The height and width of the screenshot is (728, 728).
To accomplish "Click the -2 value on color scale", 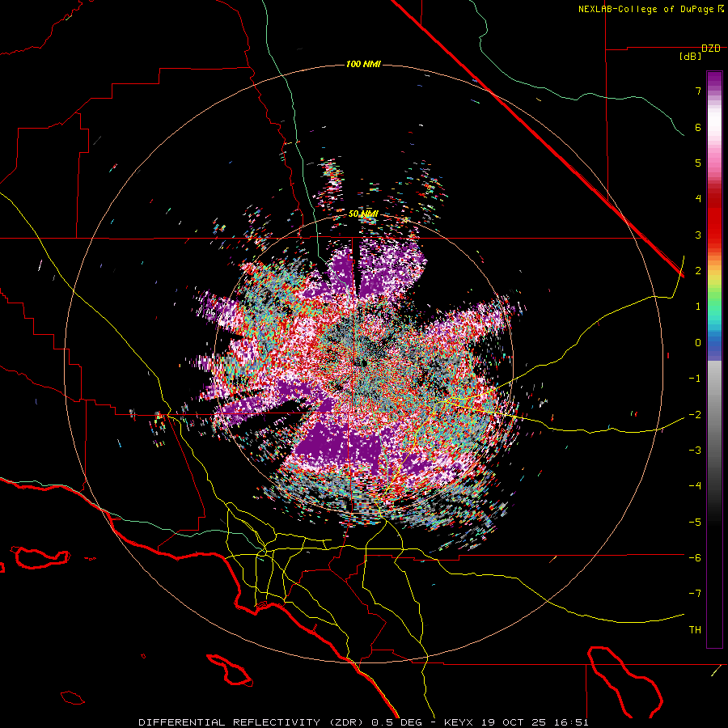I will (695, 414).
